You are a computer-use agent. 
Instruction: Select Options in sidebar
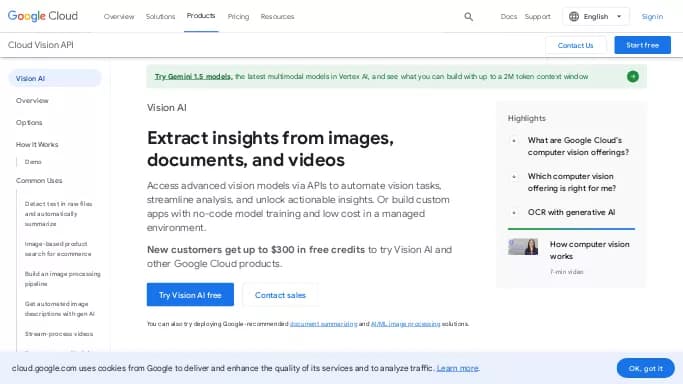click(x=29, y=123)
